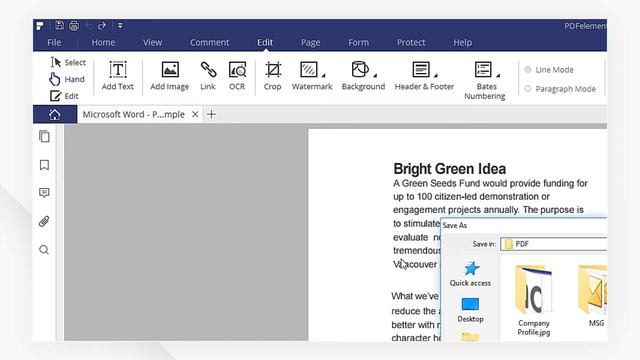
Task: Go to the Page ribbon tab
Action: (x=311, y=42)
